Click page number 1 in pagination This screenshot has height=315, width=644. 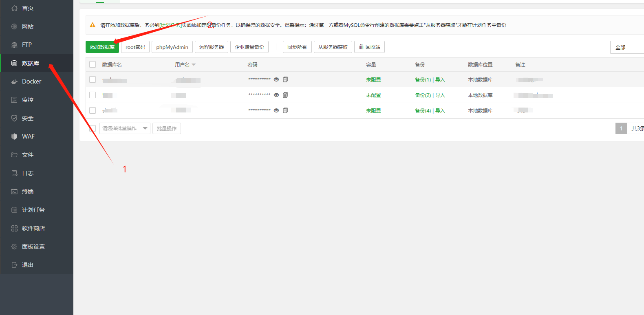[621, 128]
